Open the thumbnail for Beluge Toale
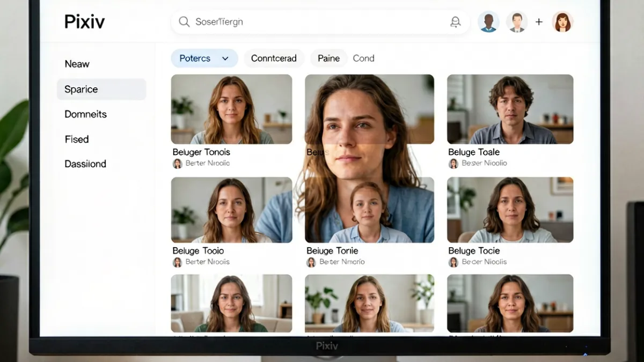 (x=510, y=109)
